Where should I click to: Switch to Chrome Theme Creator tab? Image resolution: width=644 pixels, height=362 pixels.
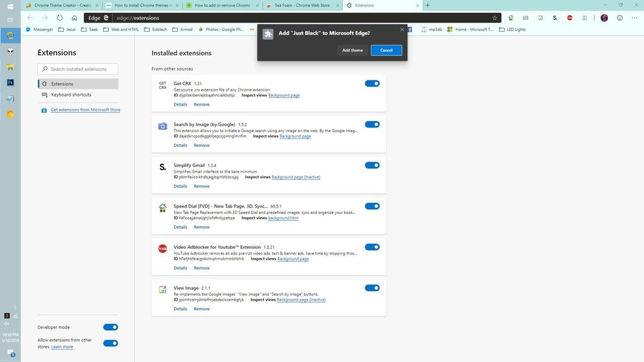(x=63, y=5)
